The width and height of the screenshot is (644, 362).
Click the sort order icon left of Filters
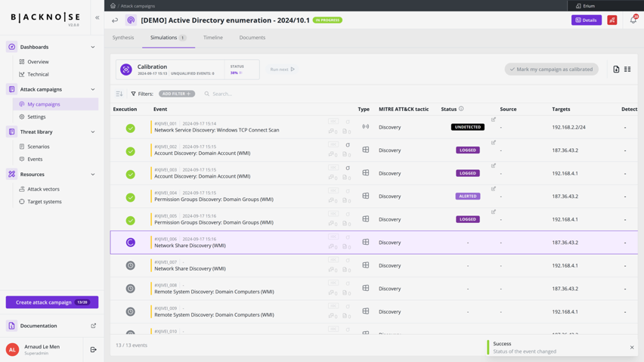point(119,94)
